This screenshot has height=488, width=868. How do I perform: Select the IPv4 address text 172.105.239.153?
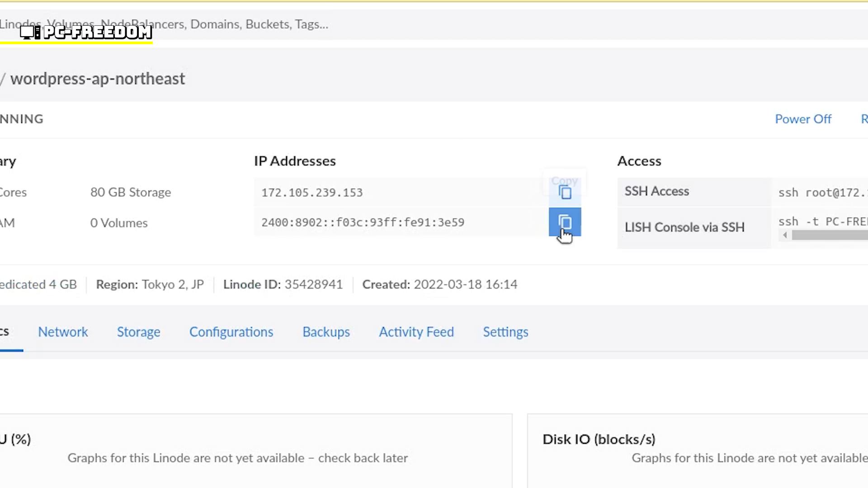(312, 193)
